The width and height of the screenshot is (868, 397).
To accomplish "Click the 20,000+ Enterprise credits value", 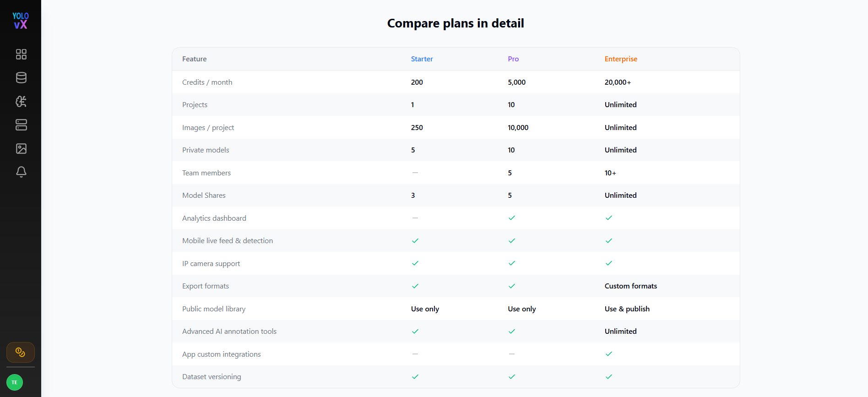I will tap(618, 82).
